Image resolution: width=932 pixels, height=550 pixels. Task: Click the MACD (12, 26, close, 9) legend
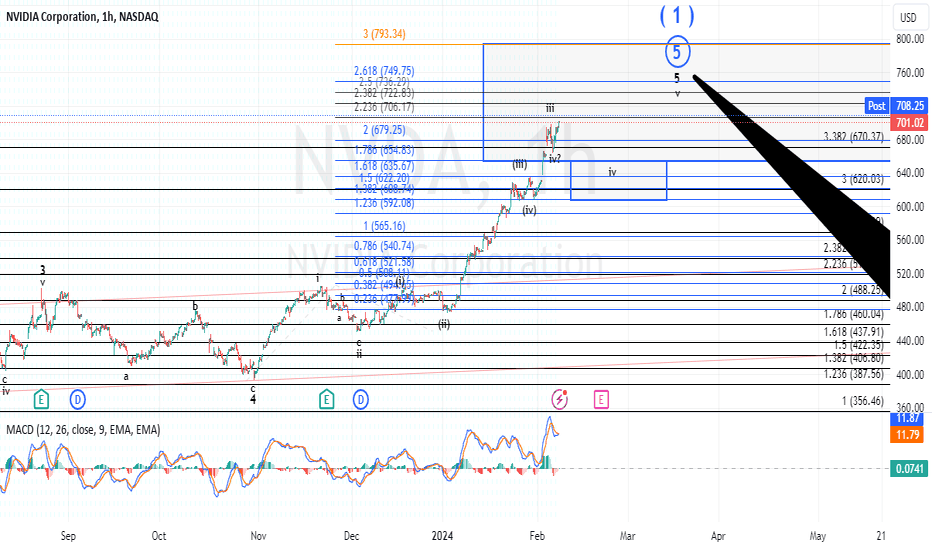(83, 429)
